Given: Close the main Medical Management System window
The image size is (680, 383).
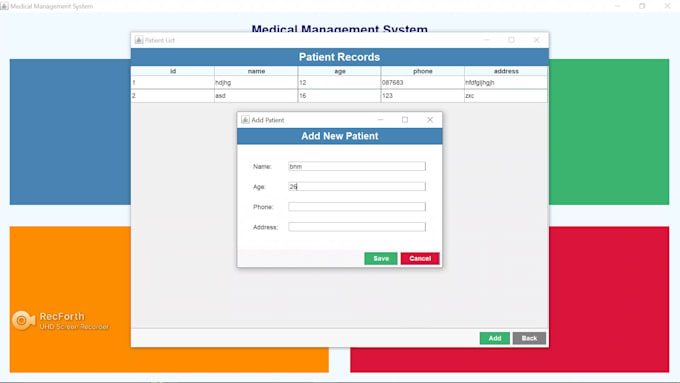Looking at the screenshot, I should pyautogui.click(x=667, y=6).
